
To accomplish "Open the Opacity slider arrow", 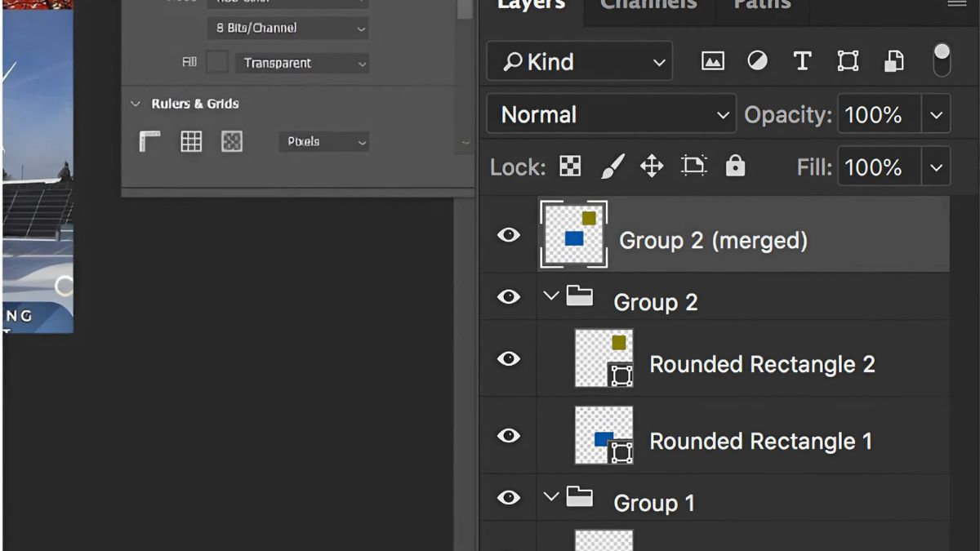I will [x=936, y=114].
